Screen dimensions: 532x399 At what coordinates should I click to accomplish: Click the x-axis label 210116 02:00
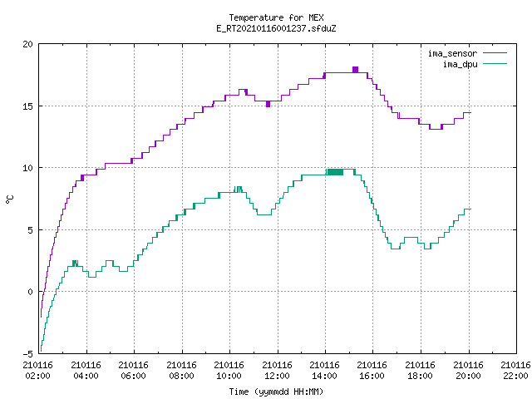pyautogui.click(x=38, y=371)
